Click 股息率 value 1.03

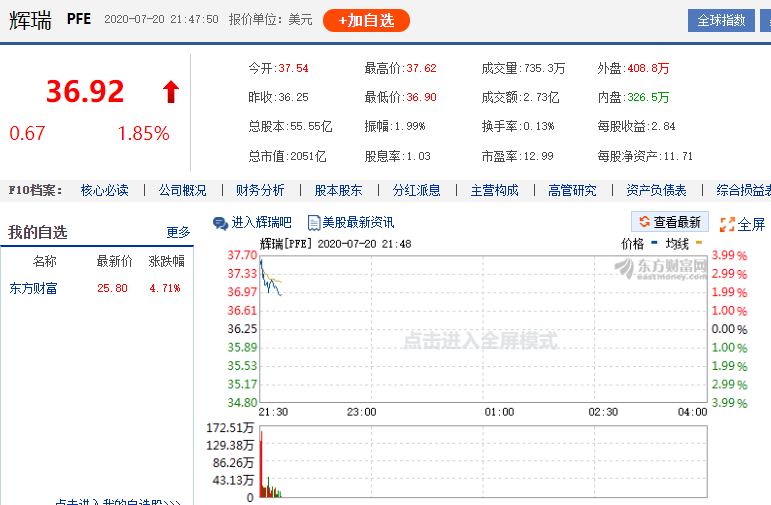[x=418, y=156]
